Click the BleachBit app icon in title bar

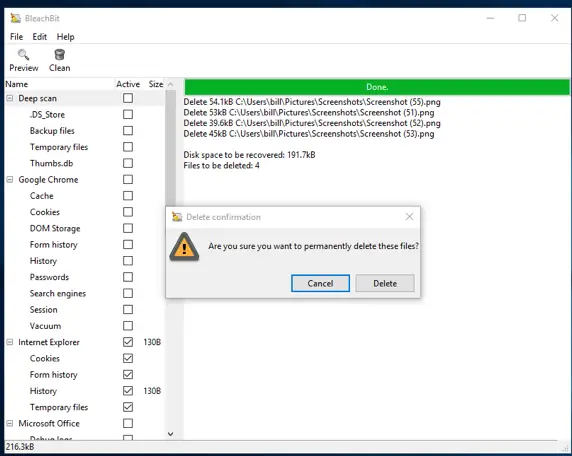pyautogui.click(x=15, y=18)
